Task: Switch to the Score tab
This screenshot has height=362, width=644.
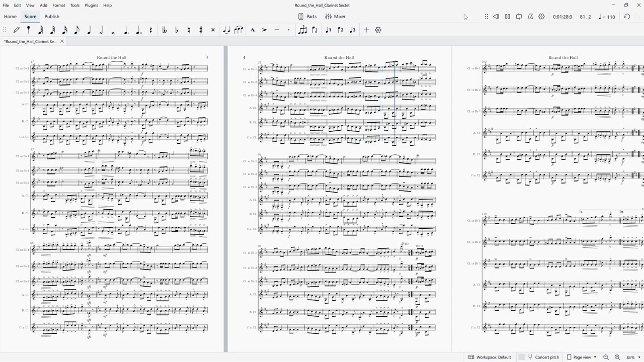Action: pos(30,17)
